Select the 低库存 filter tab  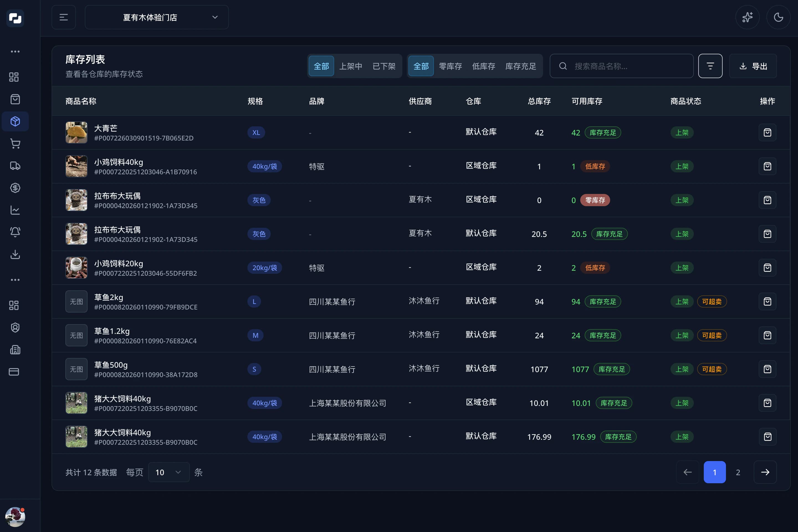(484, 66)
